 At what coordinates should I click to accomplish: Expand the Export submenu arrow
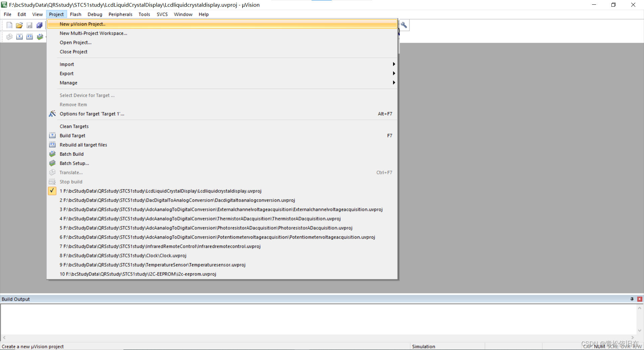click(394, 73)
